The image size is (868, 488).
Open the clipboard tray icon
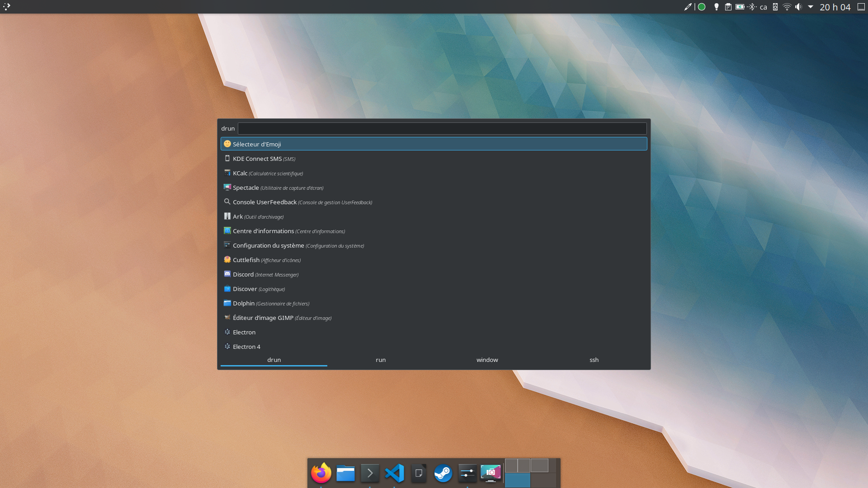coord(728,7)
